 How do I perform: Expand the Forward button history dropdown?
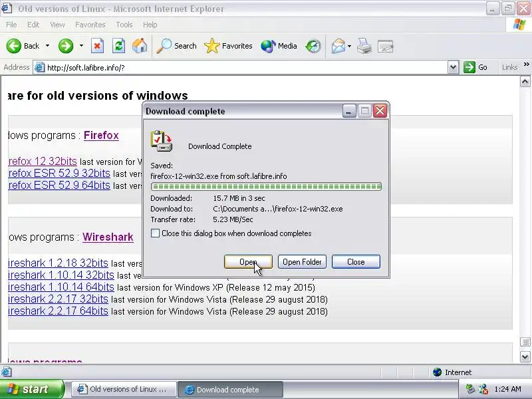point(81,46)
